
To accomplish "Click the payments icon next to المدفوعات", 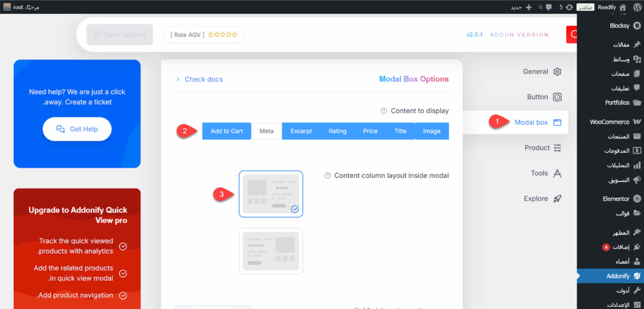I will point(637,151).
